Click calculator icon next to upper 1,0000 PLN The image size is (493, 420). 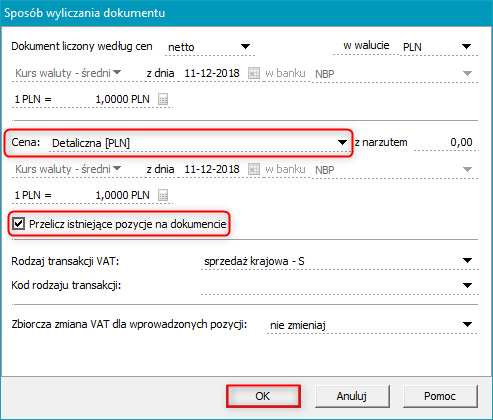click(x=163, y=99)
